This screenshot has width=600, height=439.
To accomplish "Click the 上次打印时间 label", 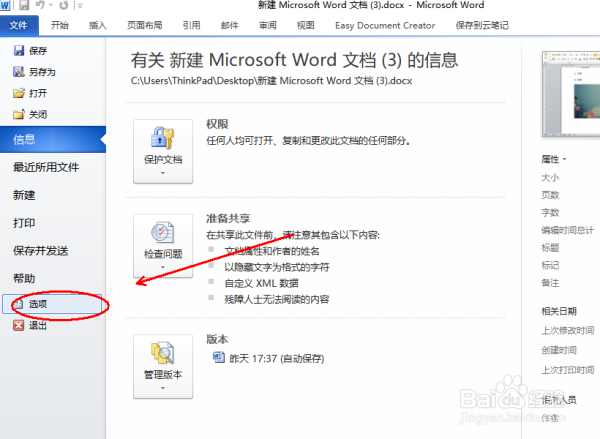I will click(567, 370).
